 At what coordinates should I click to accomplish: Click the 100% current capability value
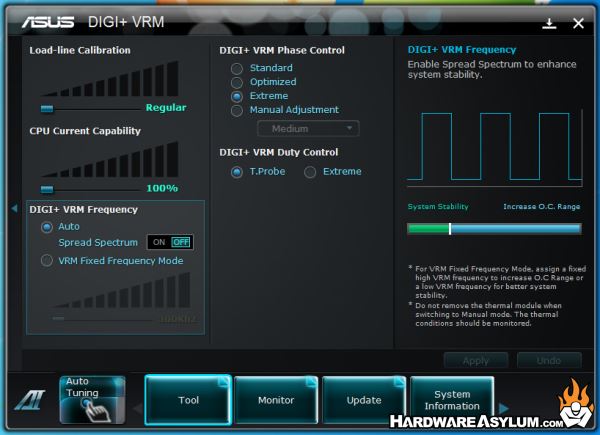[x=162, y=188]
